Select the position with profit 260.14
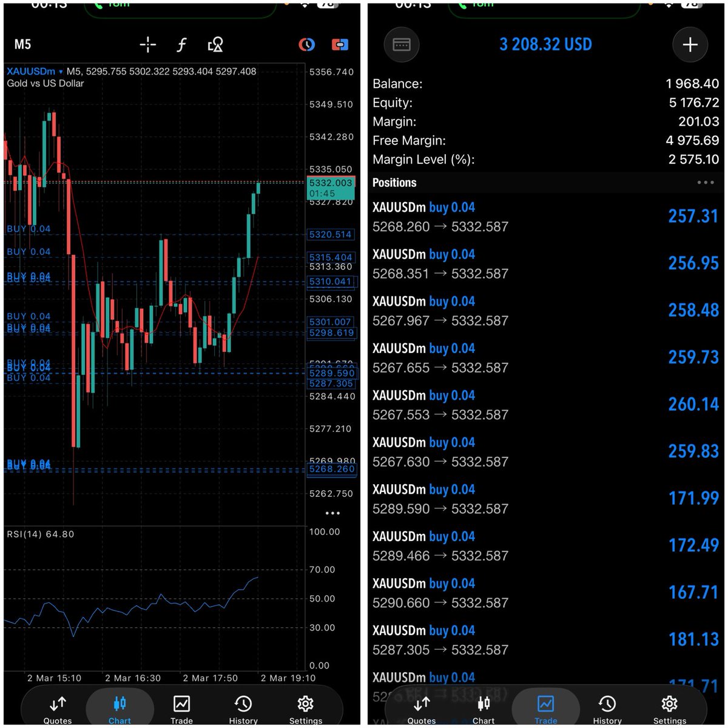This screenshot has height=728, width=728. (x=546, y=405)
